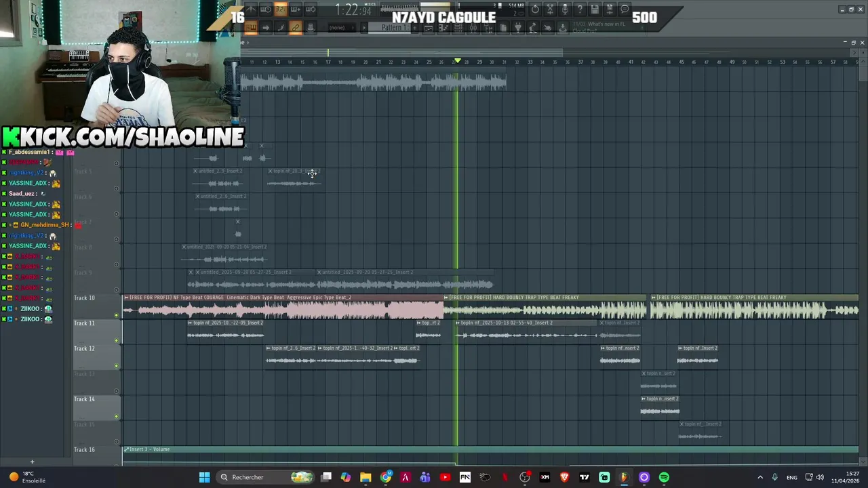The width and height of the screenshot is (868, 488).
Task: Open the Mixer view icon
Action: coord(473,28)
